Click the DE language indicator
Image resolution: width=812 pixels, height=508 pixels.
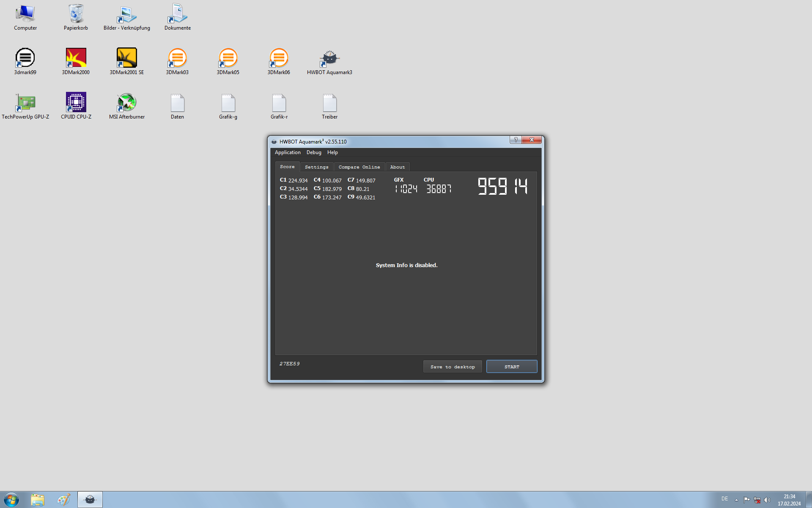[724, 499]
